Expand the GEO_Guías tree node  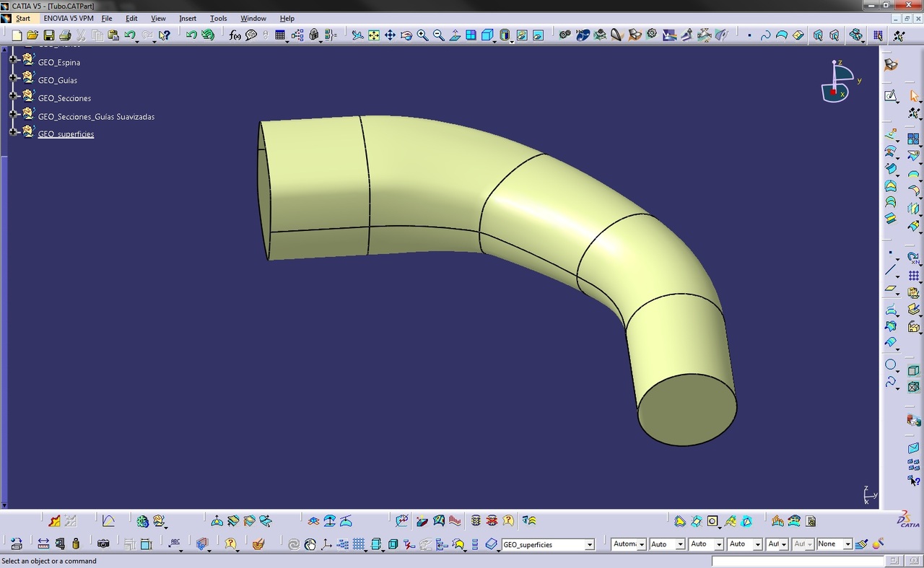click(x=13, y=77)
